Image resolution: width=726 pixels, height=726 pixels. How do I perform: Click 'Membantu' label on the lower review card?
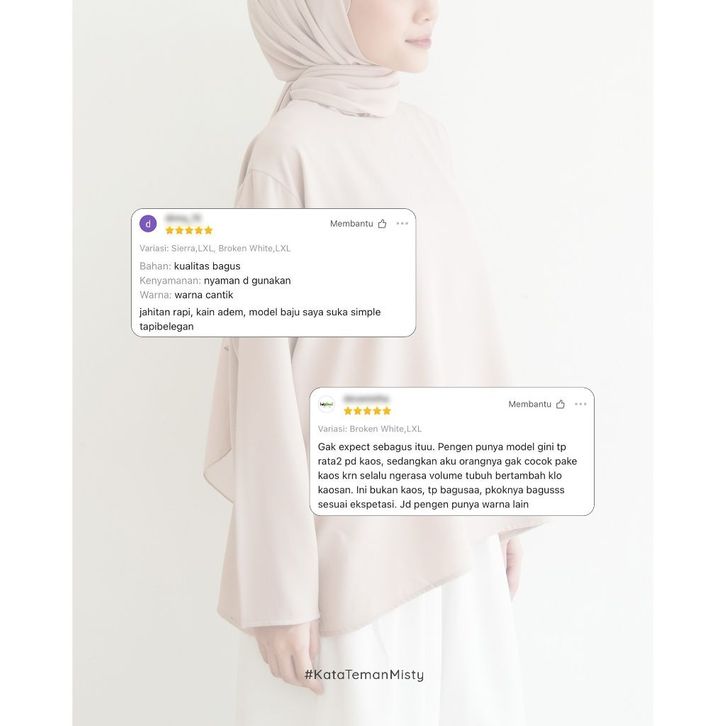(x=530, y=404)
